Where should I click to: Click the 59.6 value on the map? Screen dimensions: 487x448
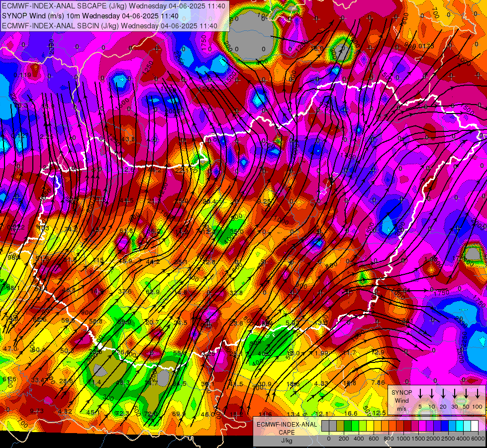pos(68,321)
